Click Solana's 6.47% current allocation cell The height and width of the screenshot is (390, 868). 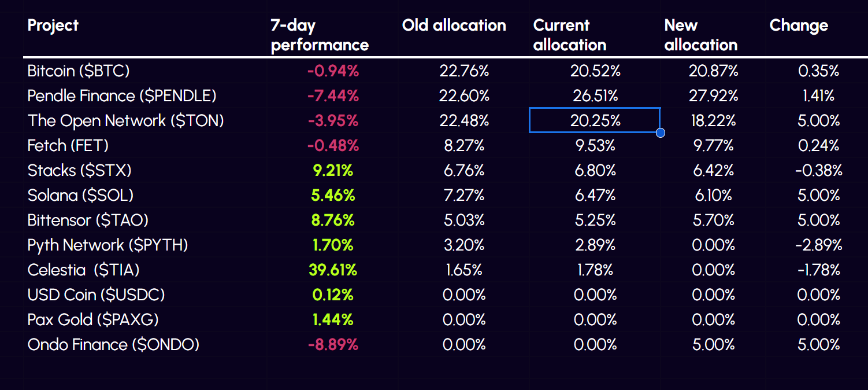pos(595,196)
